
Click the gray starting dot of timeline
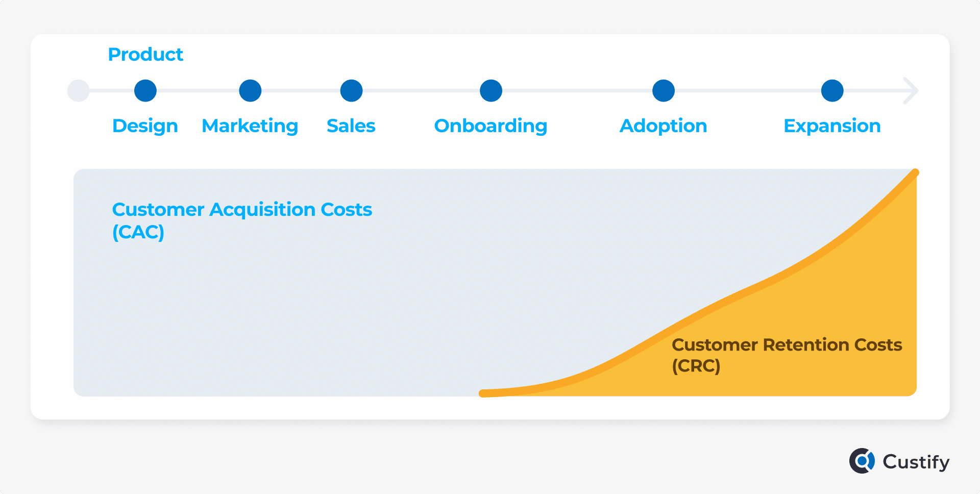(79, 91)
